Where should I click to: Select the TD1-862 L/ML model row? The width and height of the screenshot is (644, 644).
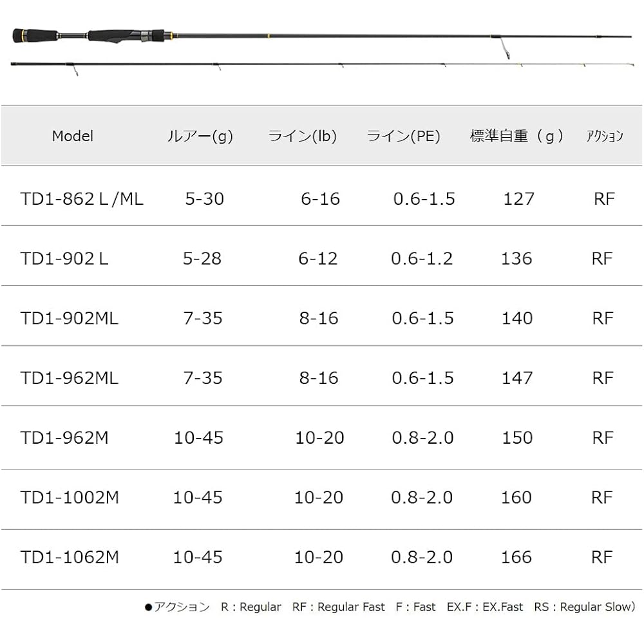[322, 199]
